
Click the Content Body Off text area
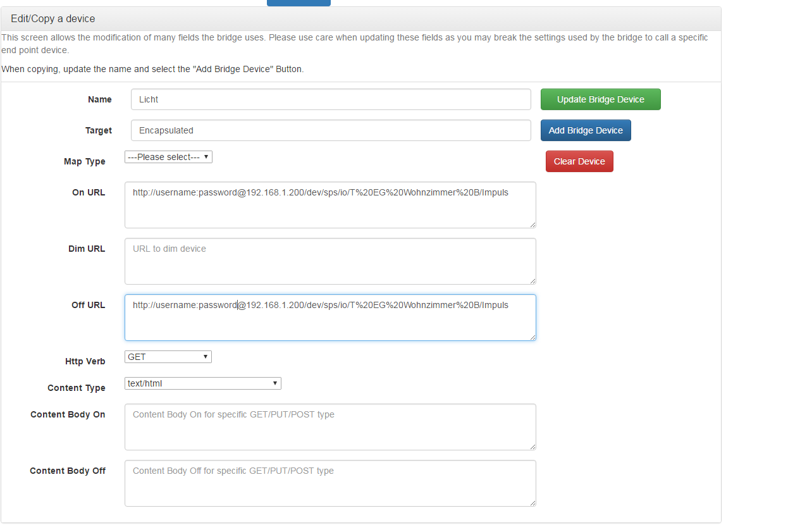(x=330, y=483)
